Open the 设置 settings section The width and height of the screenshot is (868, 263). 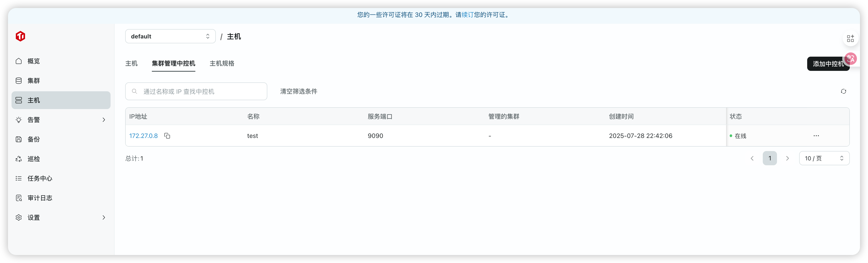34,217
